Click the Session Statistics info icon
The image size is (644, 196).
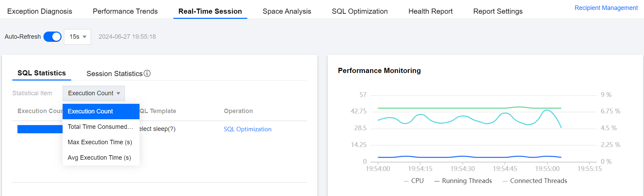click(147, 73)
